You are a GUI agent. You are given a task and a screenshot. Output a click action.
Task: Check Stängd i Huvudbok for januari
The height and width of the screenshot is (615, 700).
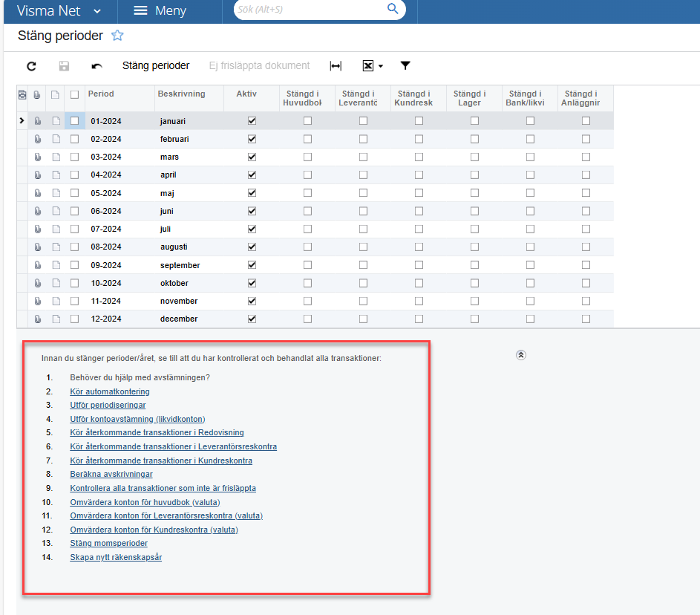coord(307,121)
